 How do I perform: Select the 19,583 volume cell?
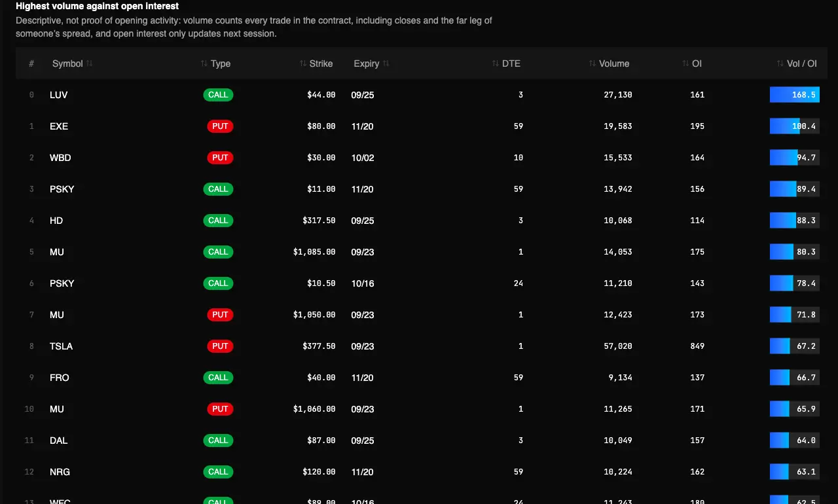tap(618, 126)
